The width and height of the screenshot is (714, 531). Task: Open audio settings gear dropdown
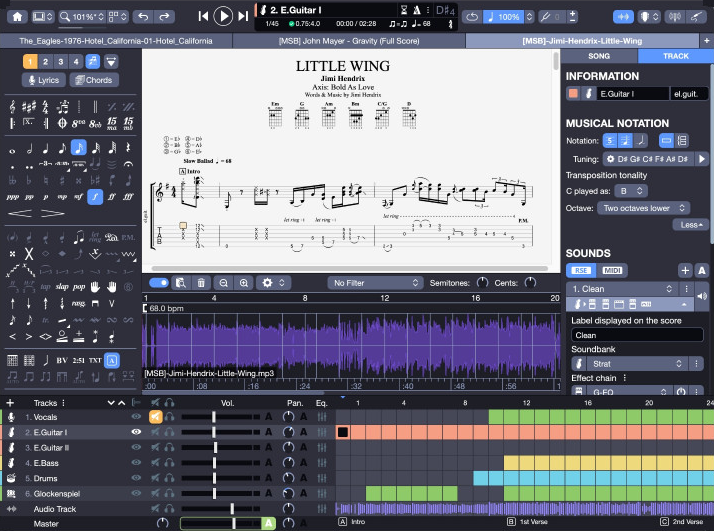pyautogui.click(x=273, y=283)
